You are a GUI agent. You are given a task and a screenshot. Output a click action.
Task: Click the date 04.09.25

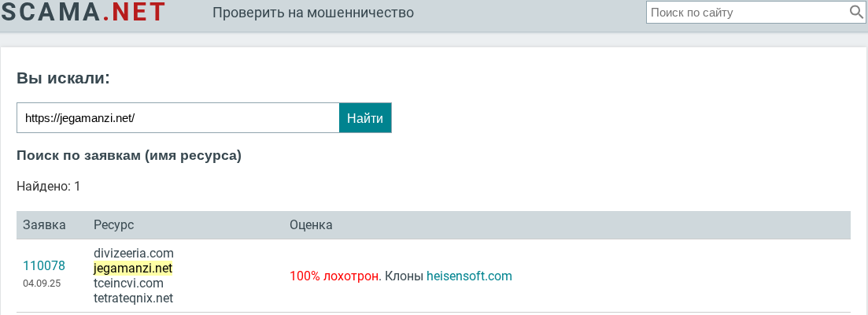tap(42, 283)
